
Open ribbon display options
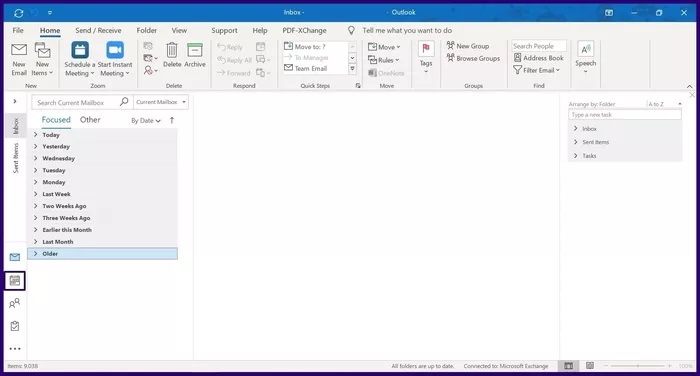(x=609, y=13)
